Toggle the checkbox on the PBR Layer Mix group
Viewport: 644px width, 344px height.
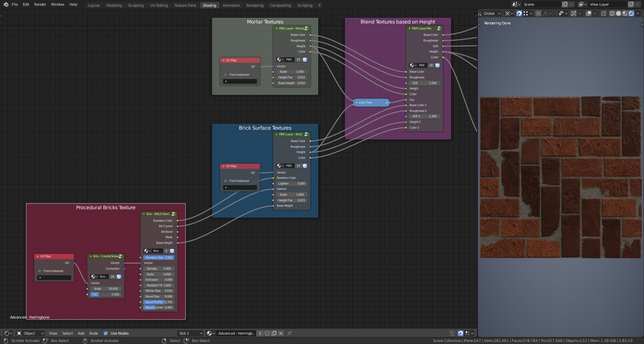(437, 65)
